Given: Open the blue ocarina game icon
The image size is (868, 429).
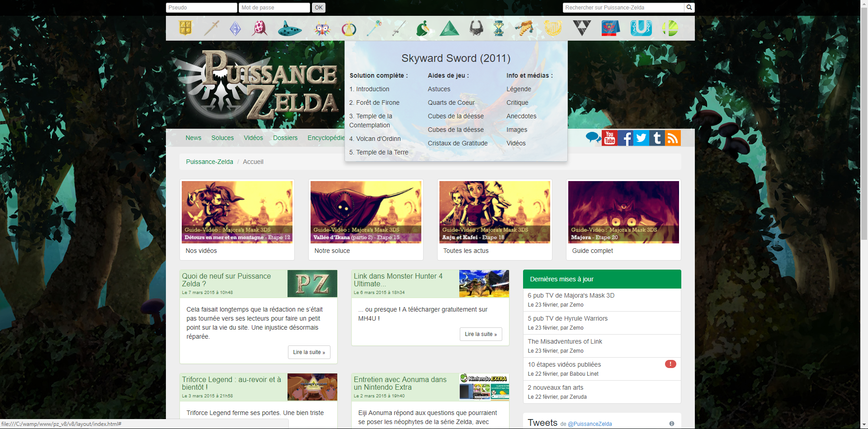Looking at the screenshot, I should (290, 28).
